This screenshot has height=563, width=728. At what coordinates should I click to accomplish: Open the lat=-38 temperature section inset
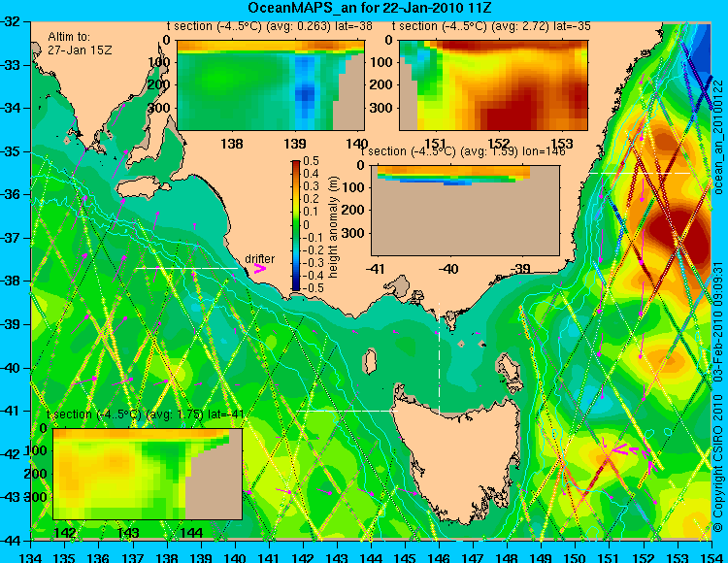click(x=271, y=85)
